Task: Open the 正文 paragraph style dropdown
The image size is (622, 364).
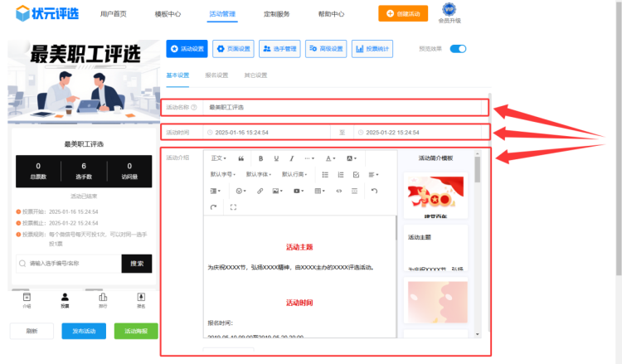Action: click(218, 158)
